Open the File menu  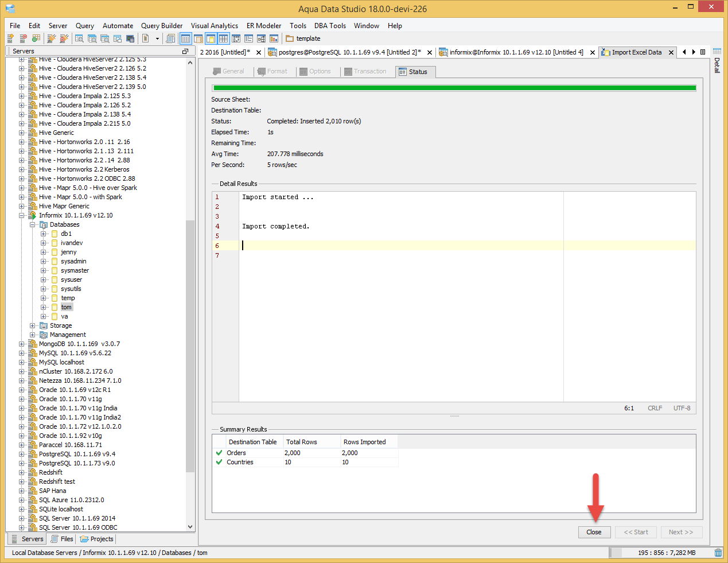tap(15, 26)
